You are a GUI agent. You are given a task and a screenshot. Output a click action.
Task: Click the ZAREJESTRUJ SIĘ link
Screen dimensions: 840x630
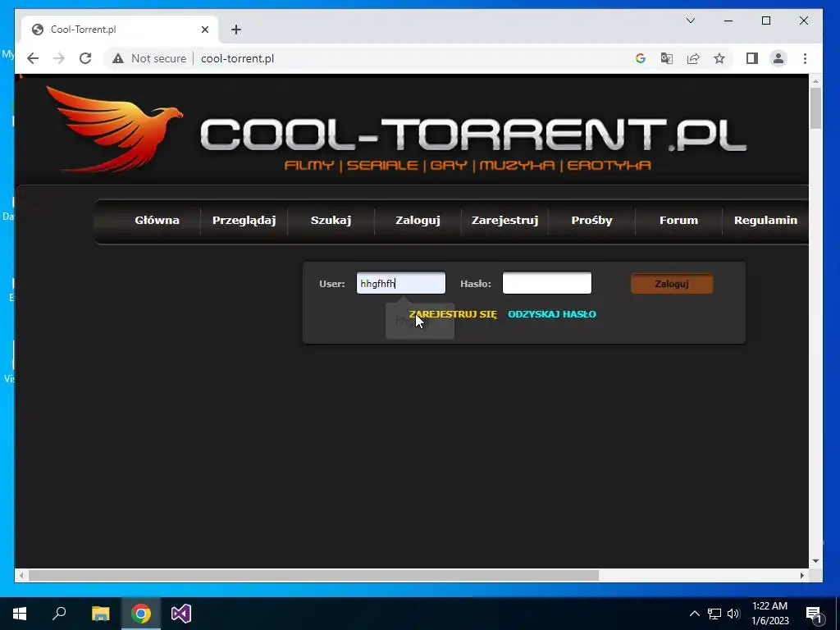click(453, 314)
